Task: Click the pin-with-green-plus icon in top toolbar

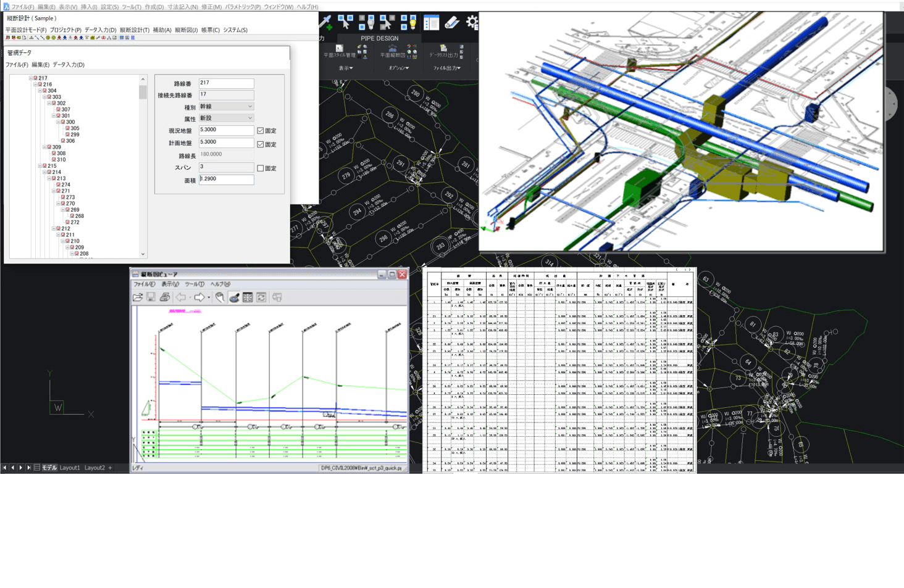Action: 326,23
